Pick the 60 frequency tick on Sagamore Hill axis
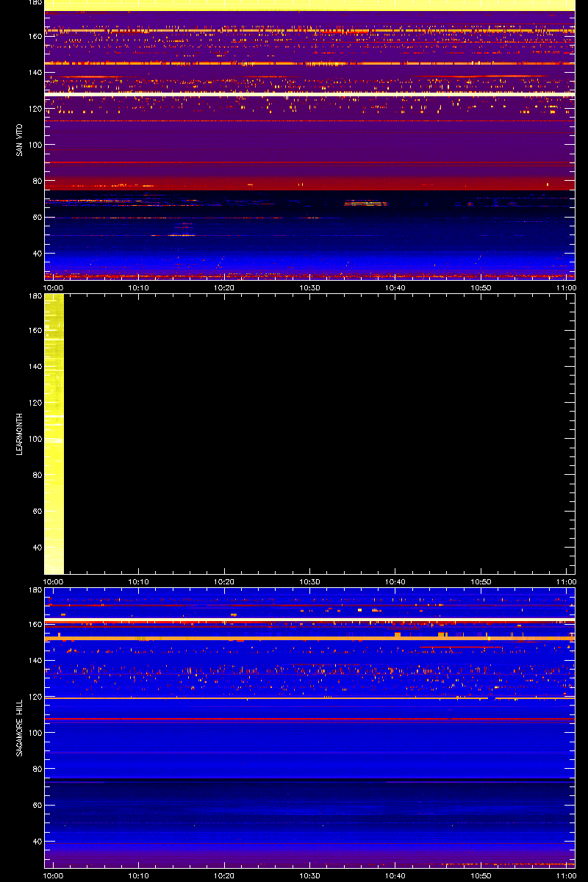Screen dimensions: 588x882 [36, 805]
